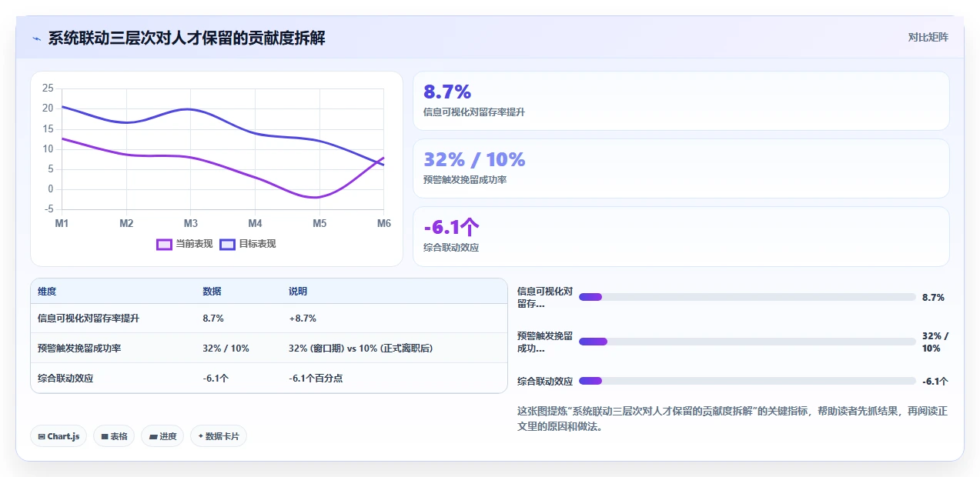Click table cell 32% (窗口期) vs 10% (正式离职后)
The height and width of the screenshot is (477, 980).
361,349
